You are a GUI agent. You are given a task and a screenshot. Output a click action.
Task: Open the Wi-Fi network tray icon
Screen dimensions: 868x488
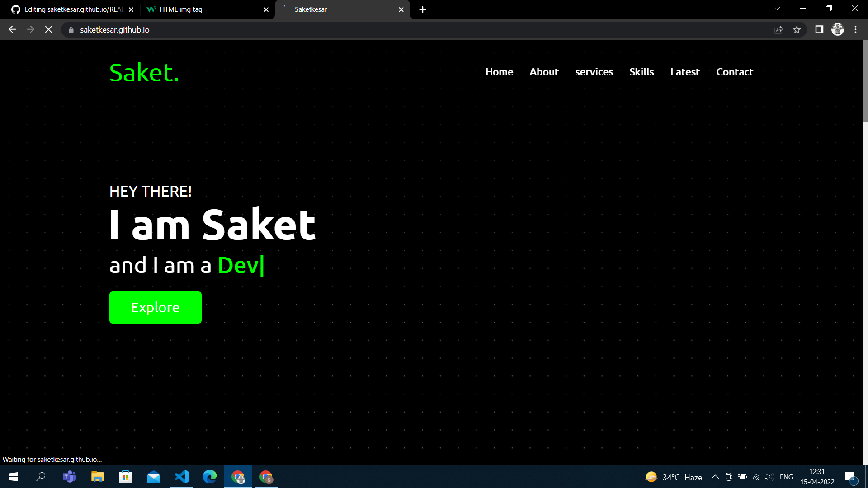(756, 477)
